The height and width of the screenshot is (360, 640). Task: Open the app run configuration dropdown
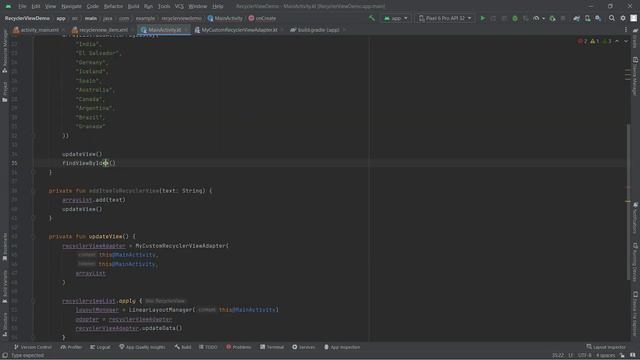[x=395, y=18]
